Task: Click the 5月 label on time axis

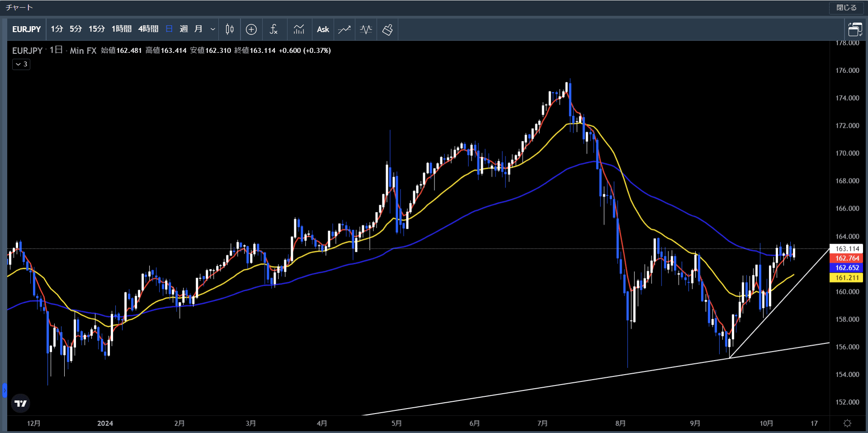Action: [396, 424]
